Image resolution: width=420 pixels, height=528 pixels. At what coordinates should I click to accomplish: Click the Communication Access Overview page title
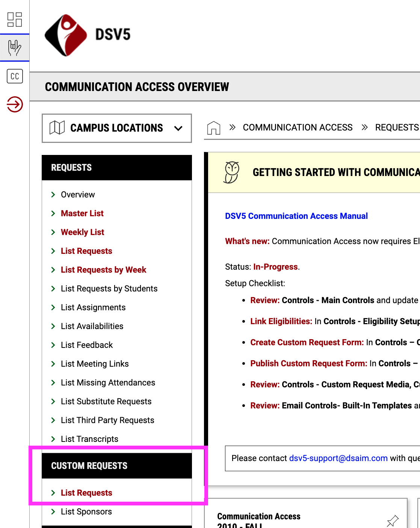(137, 87)
